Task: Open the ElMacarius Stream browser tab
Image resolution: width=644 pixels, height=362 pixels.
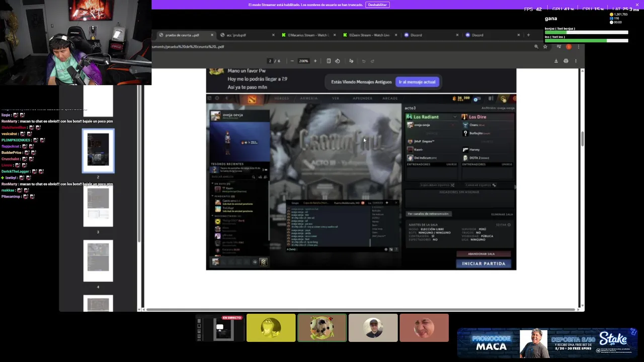Action: click(x=308, y=35)
